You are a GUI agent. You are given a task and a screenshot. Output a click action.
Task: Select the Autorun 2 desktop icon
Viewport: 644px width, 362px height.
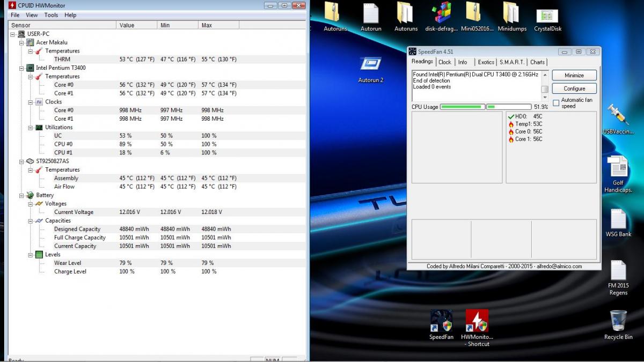(x=371, y=70)
